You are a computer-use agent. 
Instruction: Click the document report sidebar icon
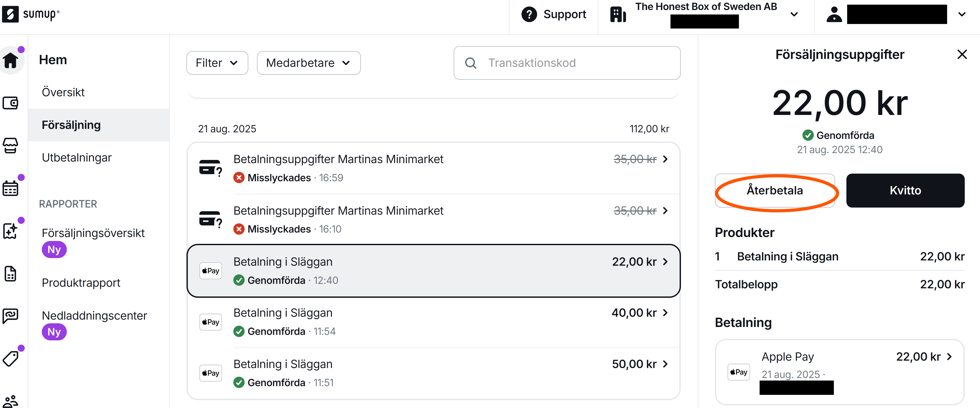[x=11, y=274]
